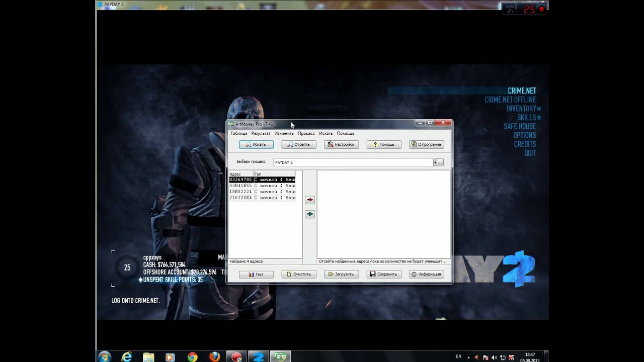Open Internet Explorer from the taskbar
The width and height of the screenshot is (644, 362).
(127, 357)
